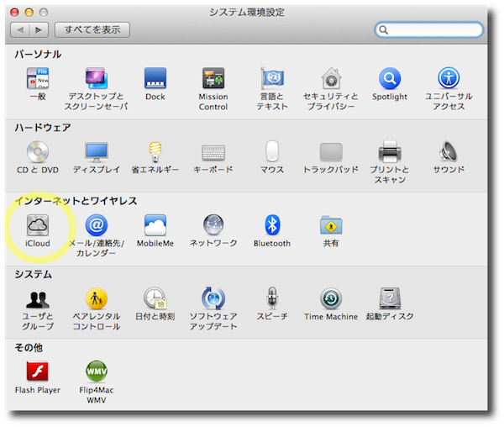Go forward with the right arrow button
This screenshot has width=504, height=427.
pos(39,30)
